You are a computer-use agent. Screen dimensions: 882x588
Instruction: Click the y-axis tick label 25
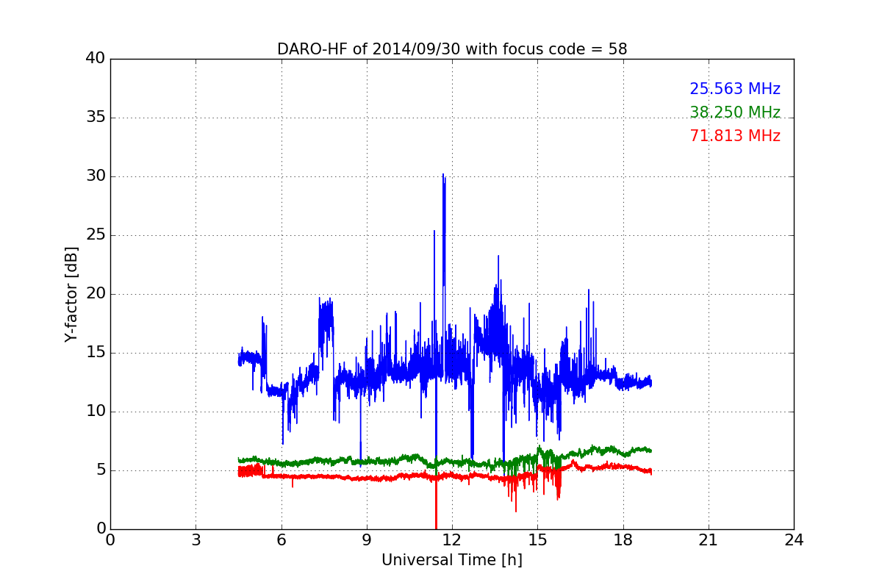95,235
